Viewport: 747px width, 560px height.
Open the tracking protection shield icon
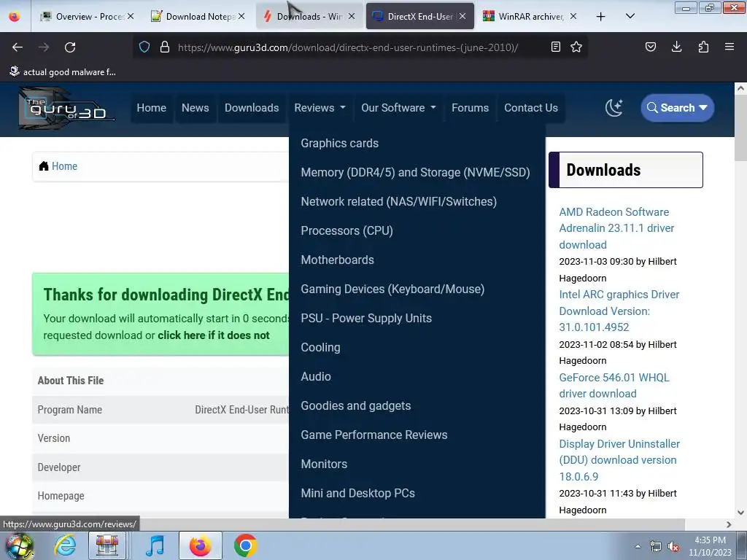pos(144,47)
